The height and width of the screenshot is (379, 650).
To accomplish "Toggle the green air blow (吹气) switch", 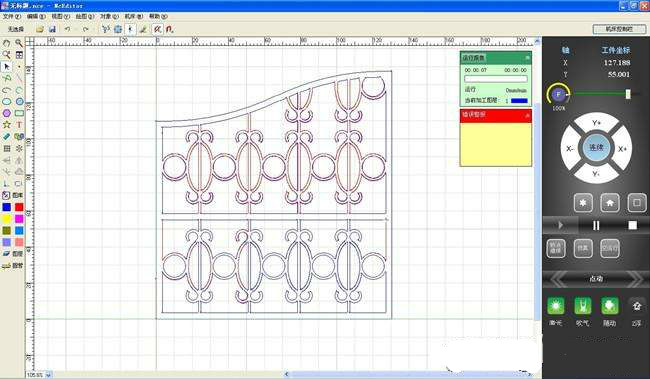I will pyautogui.click(x=582, y=306).
